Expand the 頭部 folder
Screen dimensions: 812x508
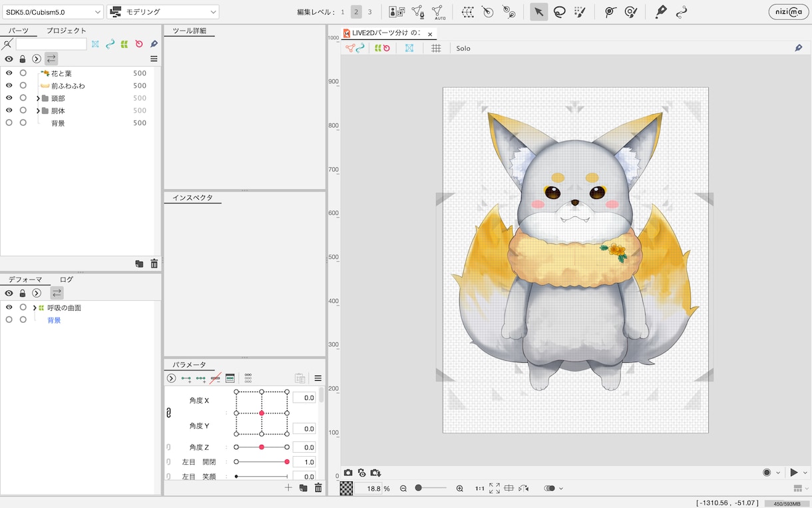[38, 99]
